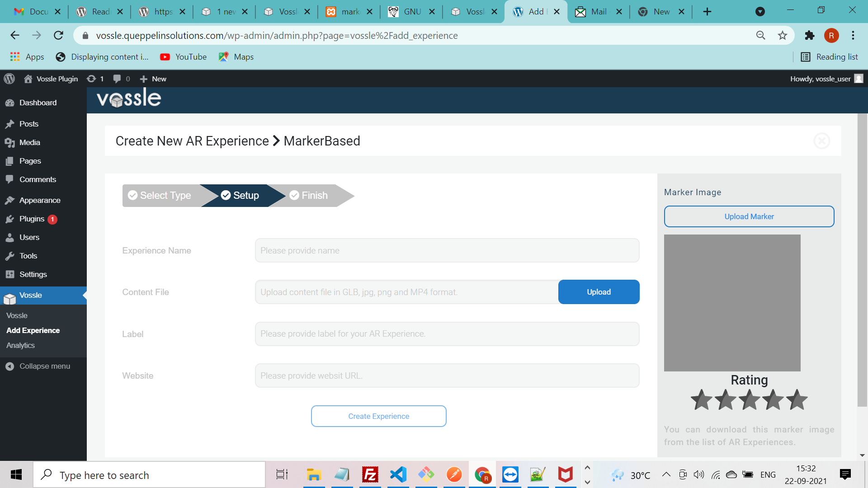Focus the Website URL field
The width and height of the screenshot is (868, 488).
tap(447, 375)
